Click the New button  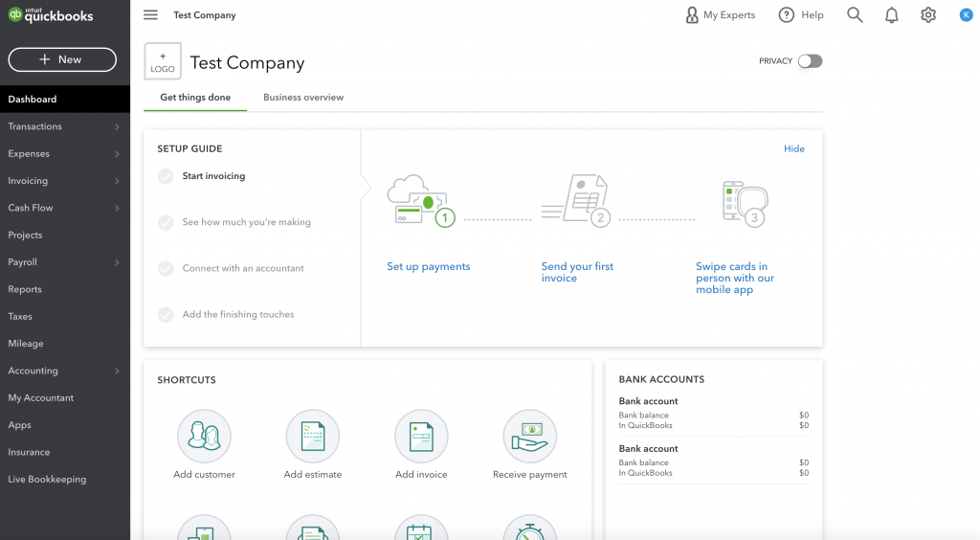click(62, 59)
